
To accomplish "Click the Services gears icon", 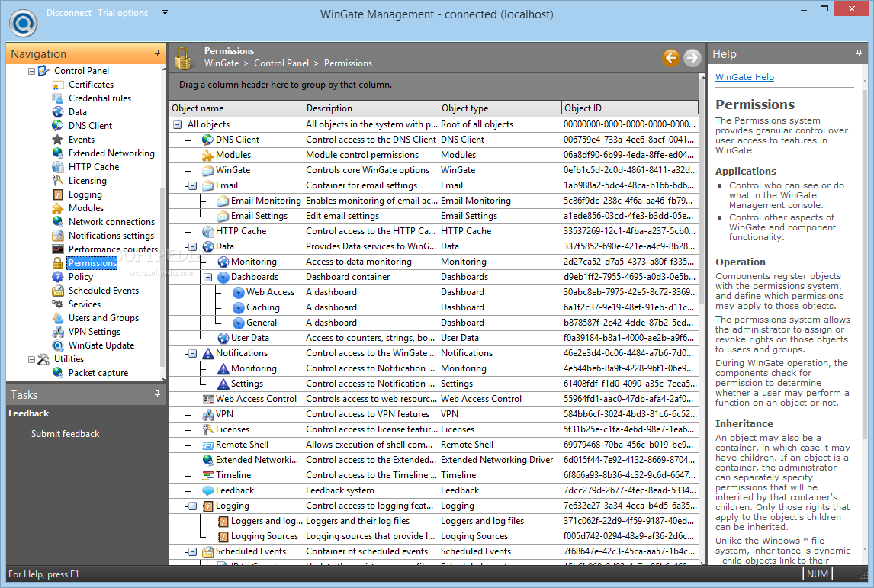I will 57,304.
